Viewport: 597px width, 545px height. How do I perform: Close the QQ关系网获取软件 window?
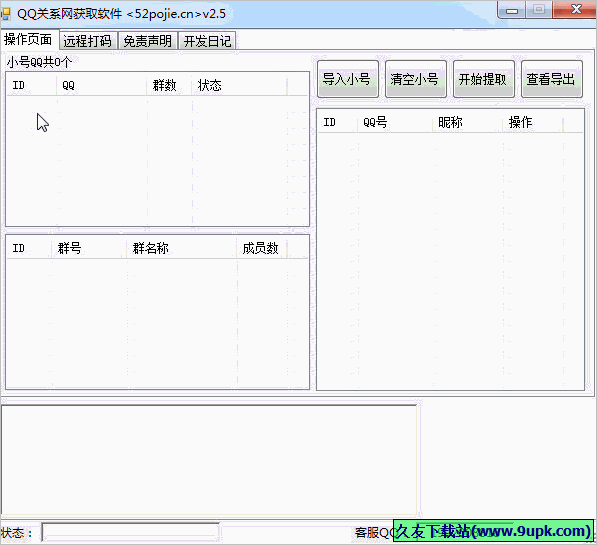point(574,10)
